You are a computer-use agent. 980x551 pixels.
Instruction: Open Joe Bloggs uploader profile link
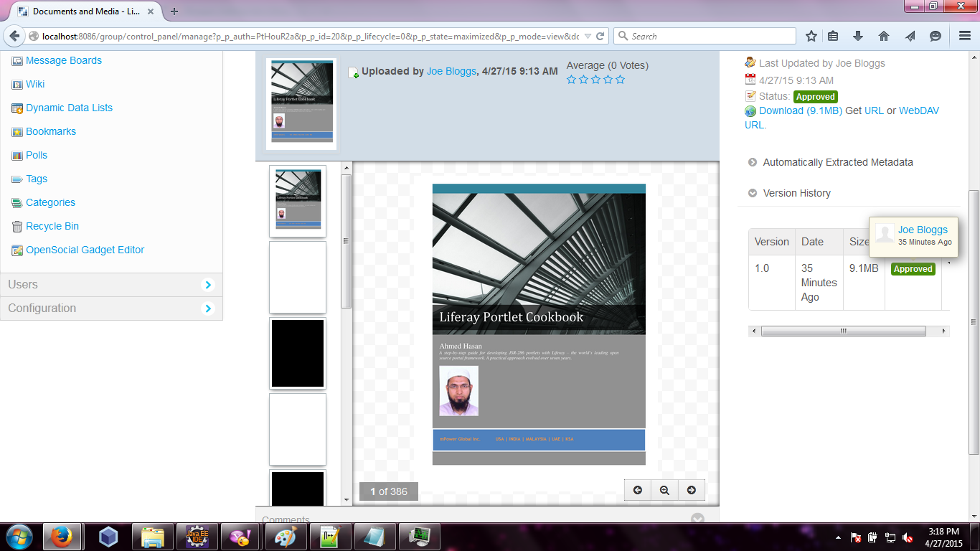451,71
